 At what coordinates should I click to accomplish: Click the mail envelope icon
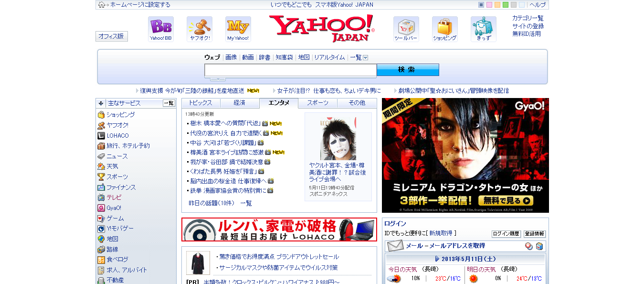[395, 246]
